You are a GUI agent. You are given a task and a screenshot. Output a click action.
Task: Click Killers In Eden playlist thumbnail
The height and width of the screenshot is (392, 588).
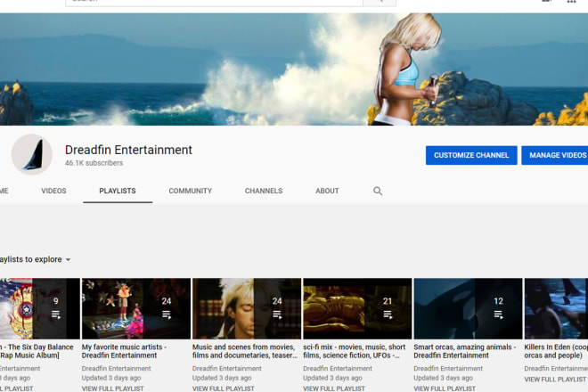(x=556, y=308)
